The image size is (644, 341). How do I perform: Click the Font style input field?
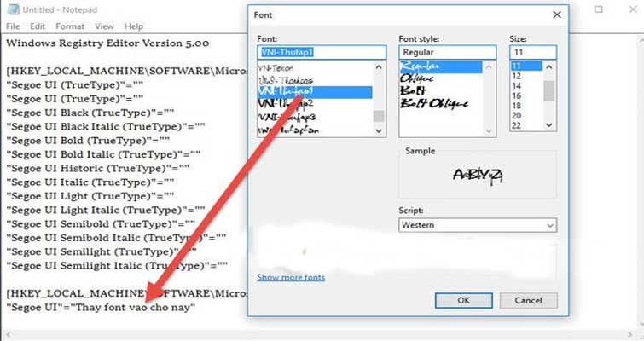tap(447, 52)
